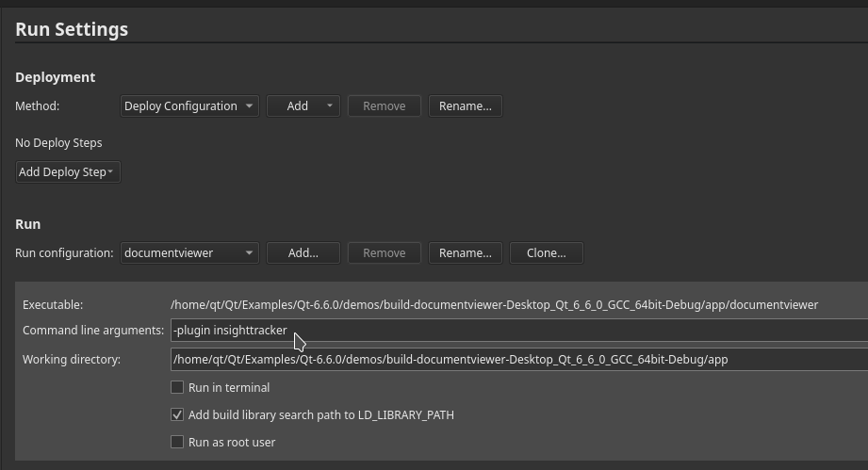Tick the Run as root user checkbox
The width and height of the screenshot is (868, 470).
click(177, 442)
